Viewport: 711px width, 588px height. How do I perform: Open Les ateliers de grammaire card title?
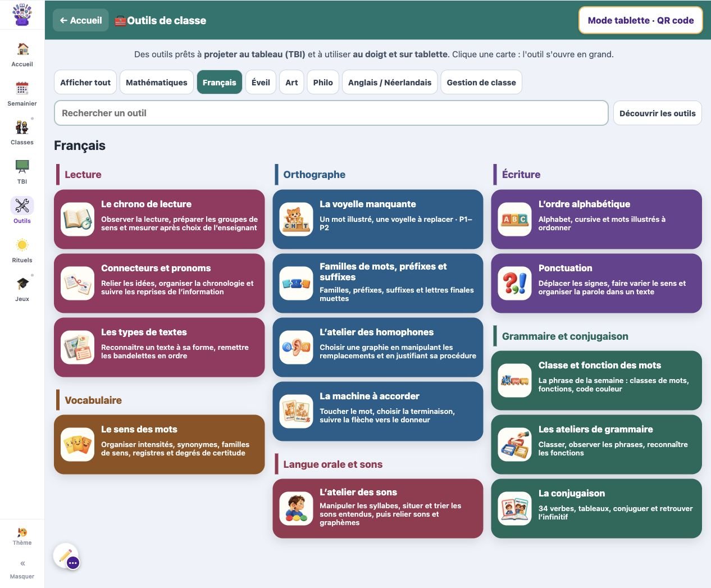(x=596, y=429)
